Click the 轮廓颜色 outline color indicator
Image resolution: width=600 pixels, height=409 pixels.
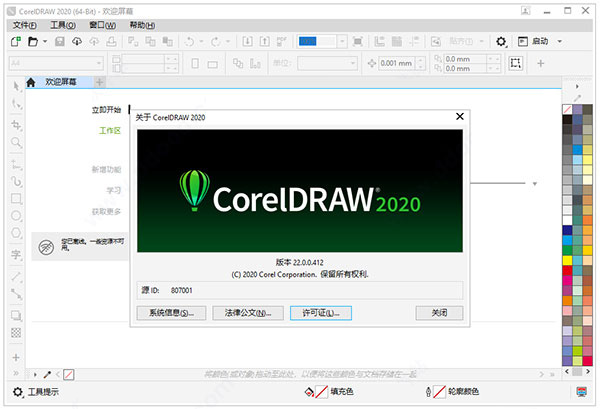[x=452, y=392]
